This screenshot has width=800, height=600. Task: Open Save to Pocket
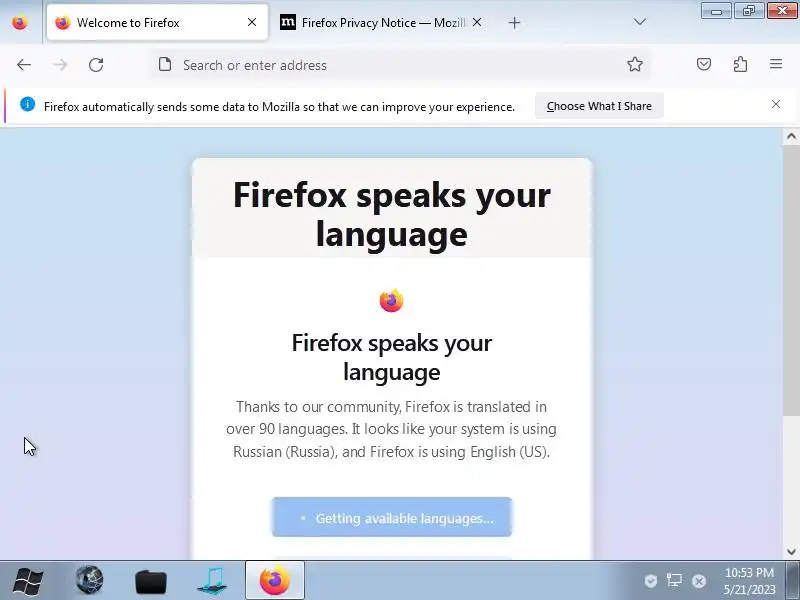pyautogui.click(x=704, y=64)
